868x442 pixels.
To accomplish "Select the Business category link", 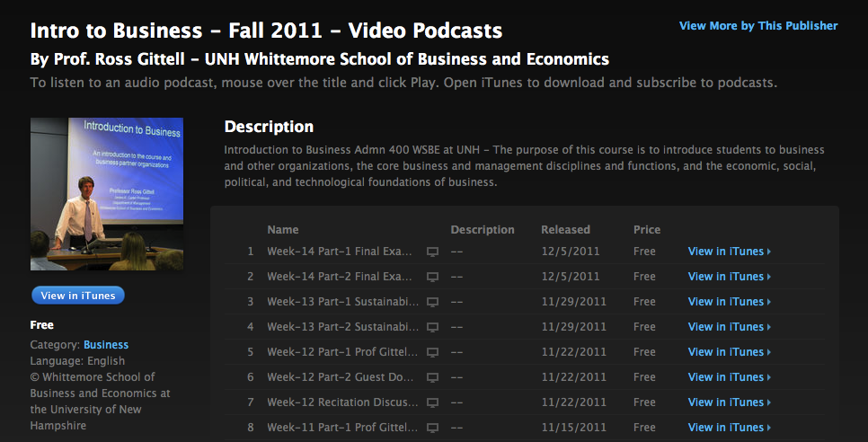I will pos(106,344).
